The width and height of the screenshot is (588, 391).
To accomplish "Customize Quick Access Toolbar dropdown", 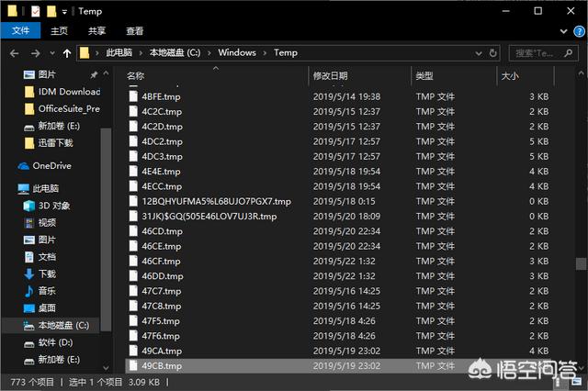I will [64, 12].
